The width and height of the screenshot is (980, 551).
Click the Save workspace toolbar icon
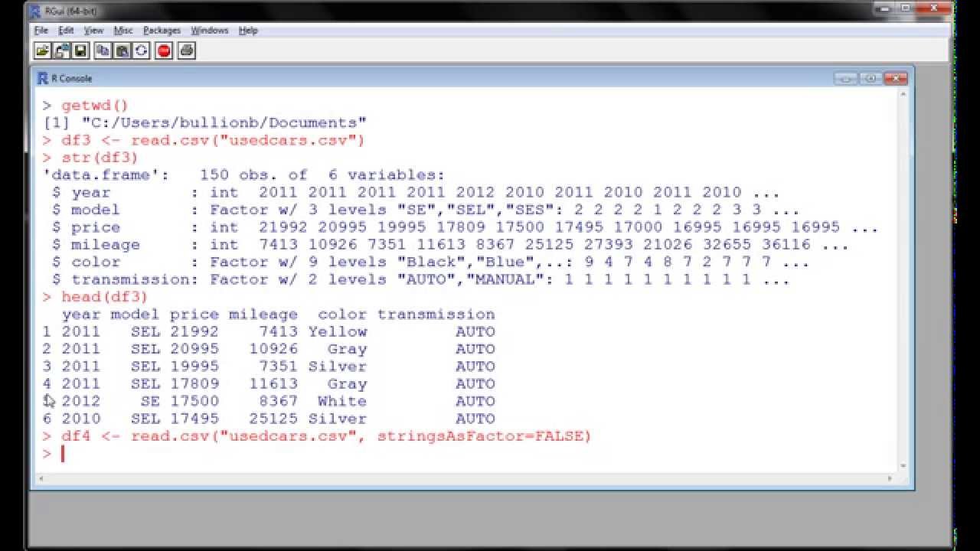click(82, 51)
